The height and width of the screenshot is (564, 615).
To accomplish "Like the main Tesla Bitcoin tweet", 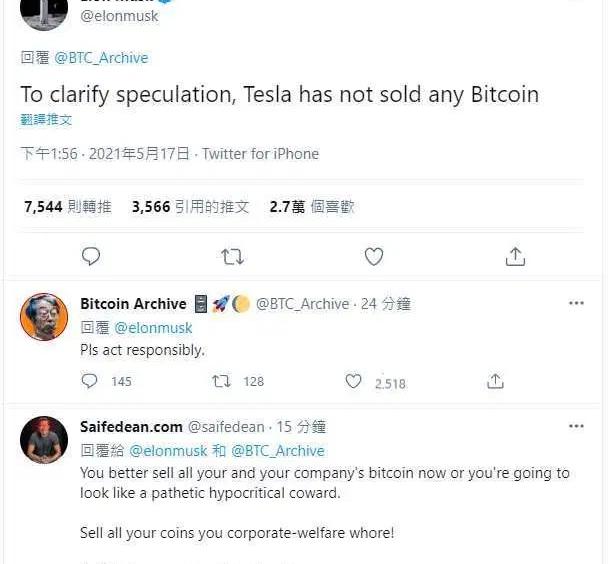I will pos(374,257).
